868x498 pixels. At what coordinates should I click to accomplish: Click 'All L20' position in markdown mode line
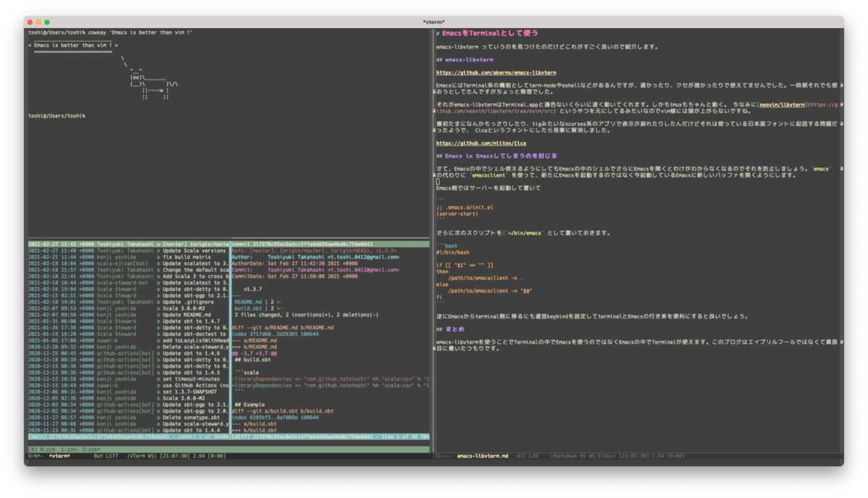(x=527, y=456)
